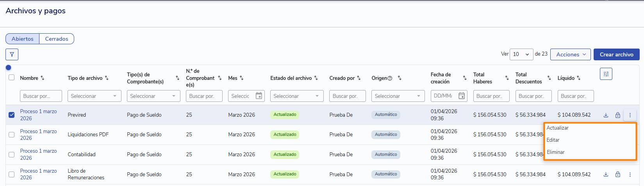Image resolution: width=644 pixels, height=186 pixels.
Task: Choose Actualizar from the context menu
Action: click(x=558, y=128)
